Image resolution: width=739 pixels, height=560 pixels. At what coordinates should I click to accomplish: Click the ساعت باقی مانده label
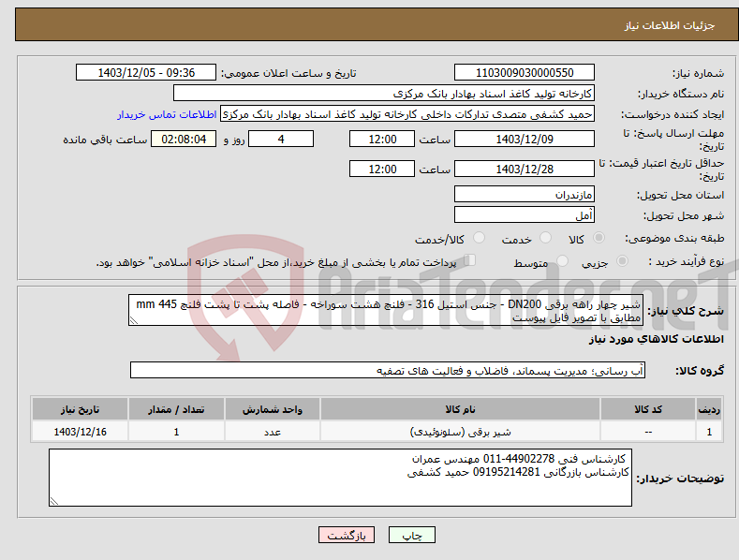pyautogui.click(x=105, y=140)
